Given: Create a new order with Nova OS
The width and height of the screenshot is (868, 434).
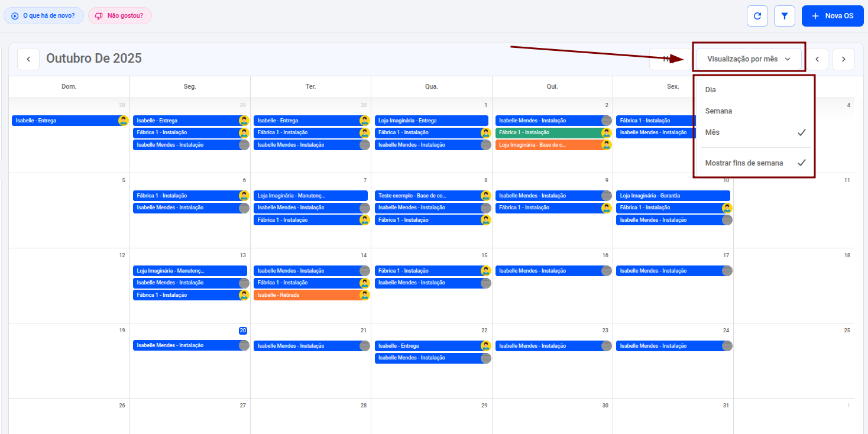Looking at the screenshot, I should 833,16.
